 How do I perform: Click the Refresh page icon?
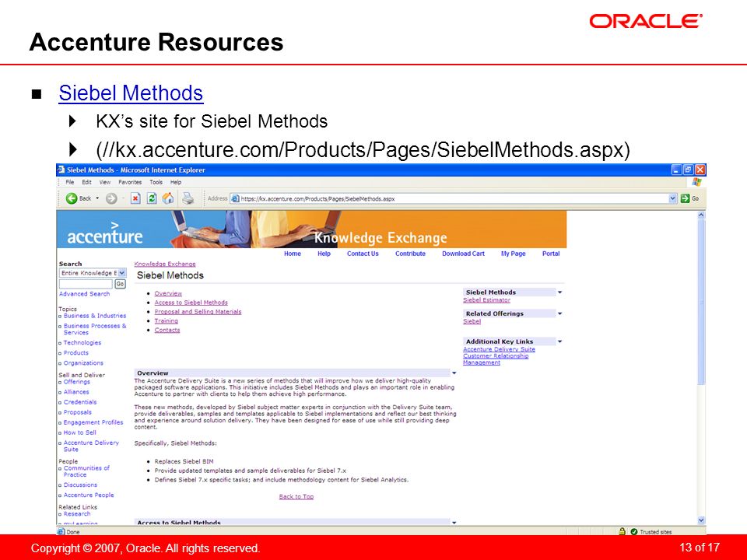(x=152, y=198)
